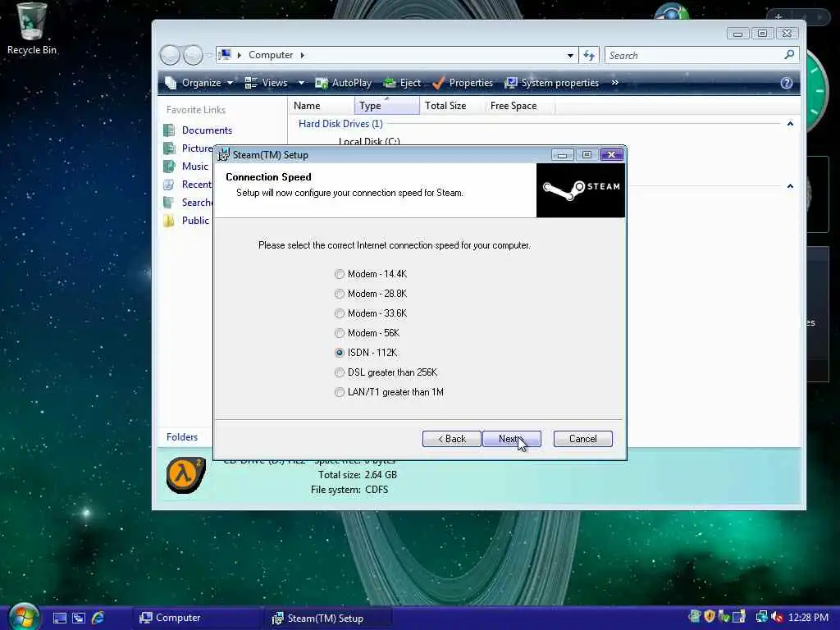Expand the Folders pane

182,437
